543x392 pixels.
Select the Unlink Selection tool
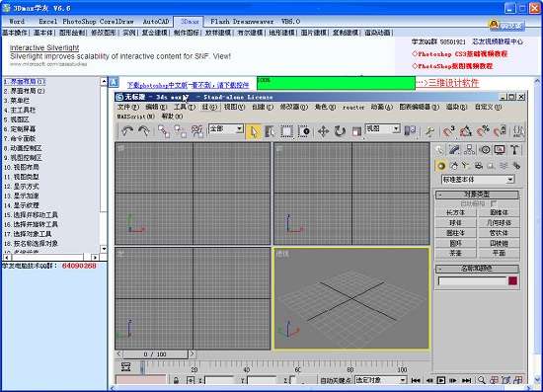pyautogui.click(x=180, y=131)
